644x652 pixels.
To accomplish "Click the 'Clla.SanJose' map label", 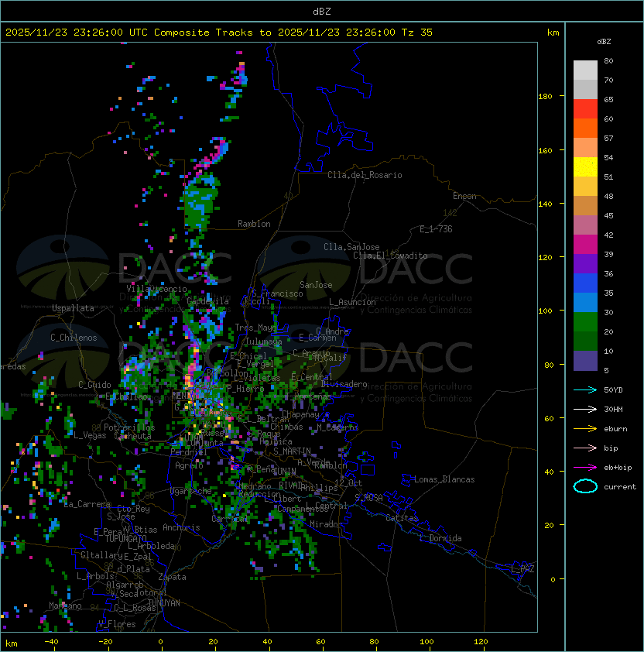I will (x=351, y=247).
